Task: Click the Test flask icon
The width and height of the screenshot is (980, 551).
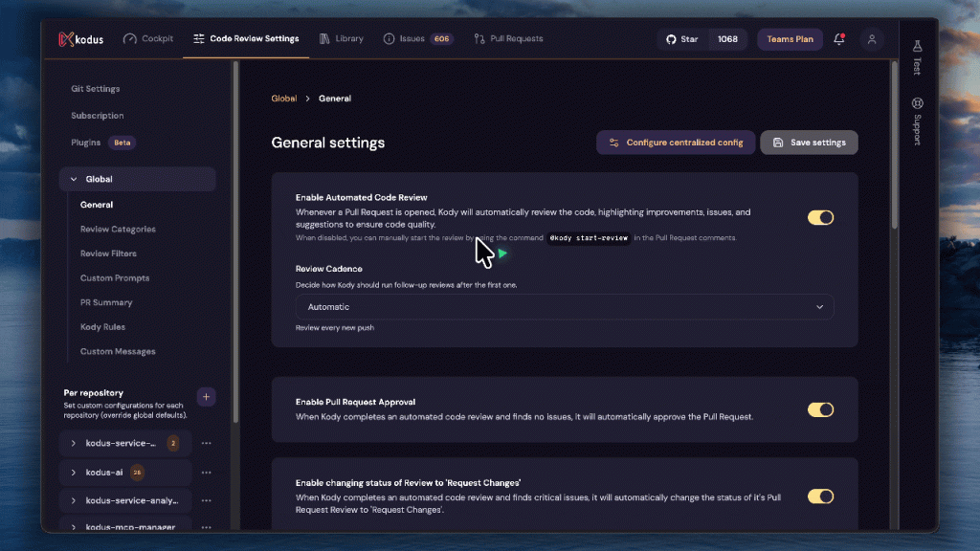Action: [917, 47]
